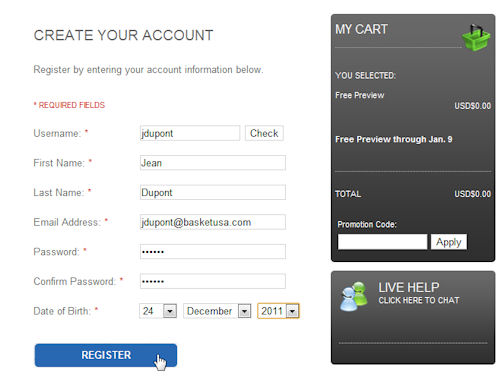Image resolution: width=498 pixels, height=377 pixels.
Task: Focus the First Name field containing Jean
Action: tap(213, 163)
